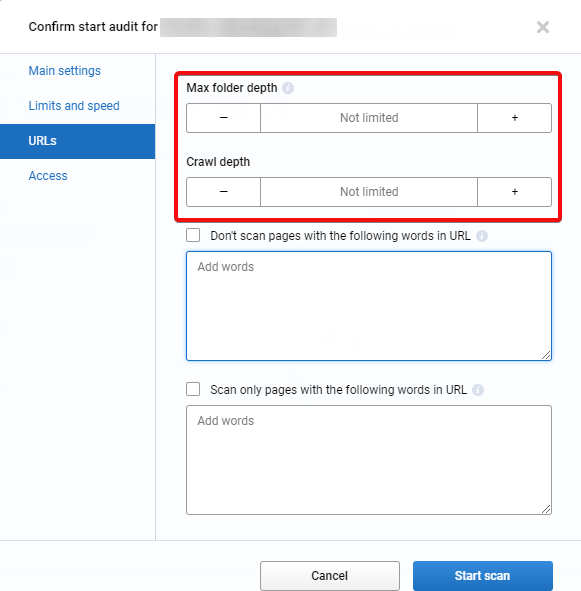
Task: Show info icon for Don't scan pages option
Action: (481, 236)
